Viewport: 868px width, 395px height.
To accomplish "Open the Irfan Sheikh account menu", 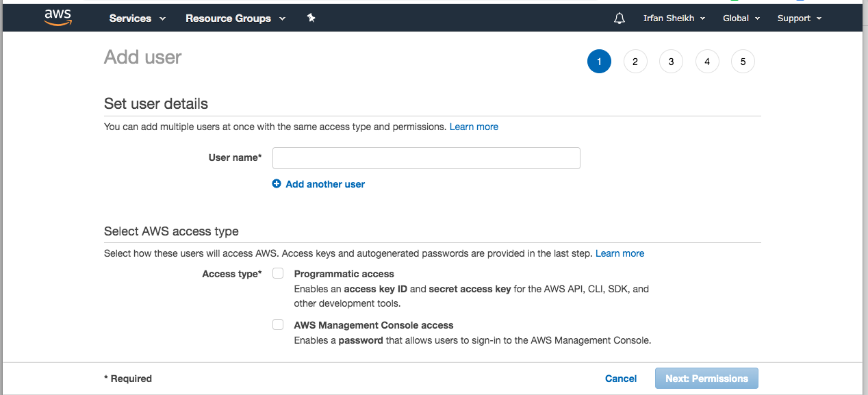I will (674, 18).
